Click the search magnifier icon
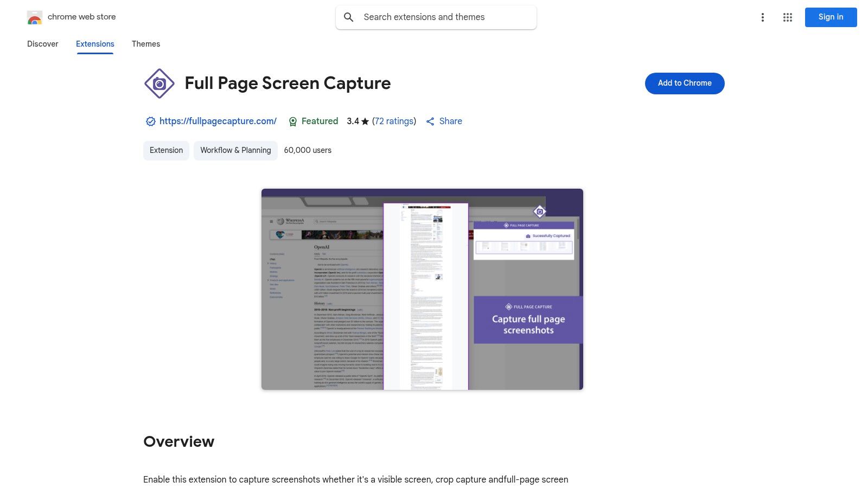This screenshot has height=488, width=868. pos(349,17)
